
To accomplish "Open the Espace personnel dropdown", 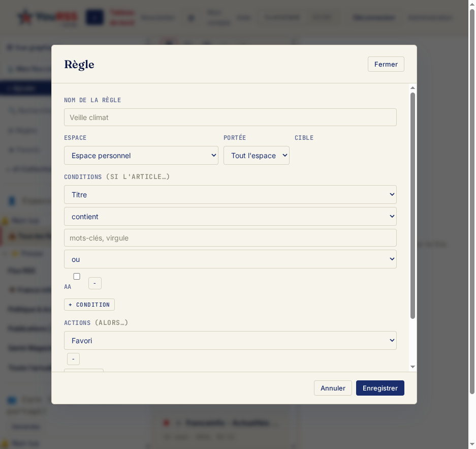I will (x=141, y=156).
